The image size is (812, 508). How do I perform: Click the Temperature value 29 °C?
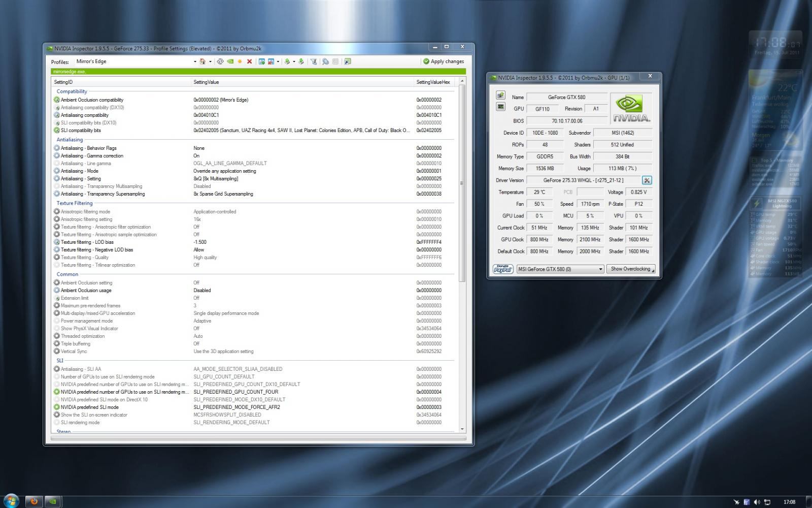point(539,192)
